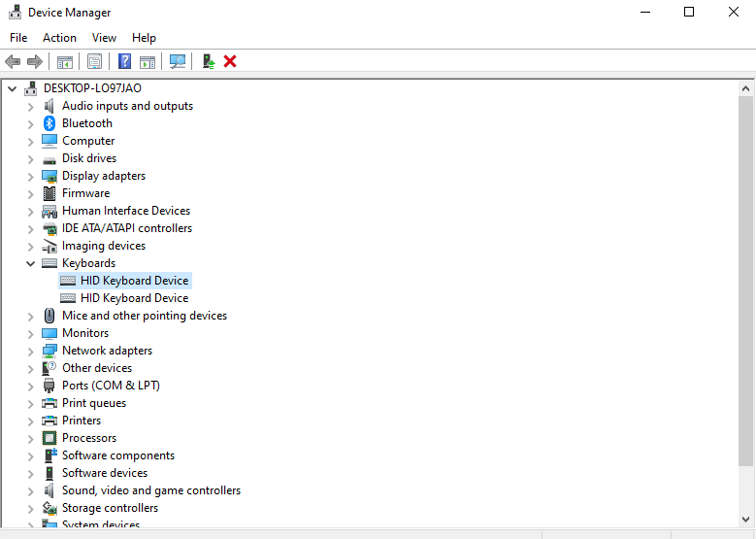Click the Network adapters icon
The width and height of the screenshot is (756, 539).
tap(49, 351)
